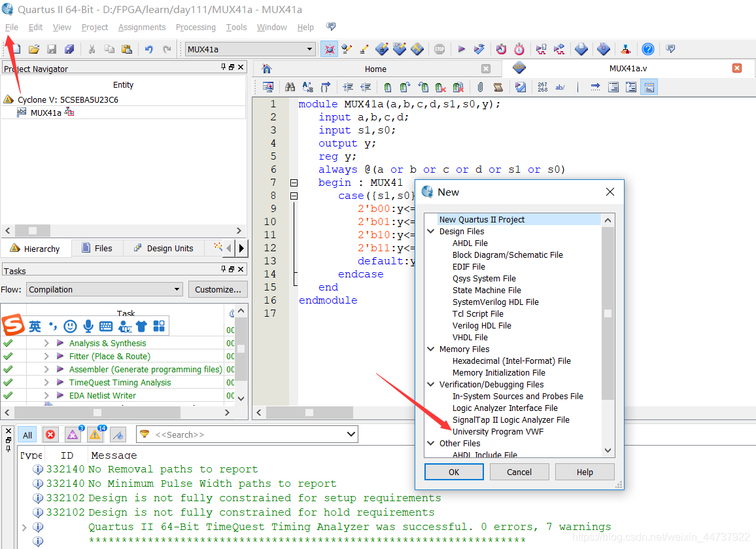Viewport: 756px width, 549px height.
Task: Close the New dialog window
Action: [x=610, y=192]
